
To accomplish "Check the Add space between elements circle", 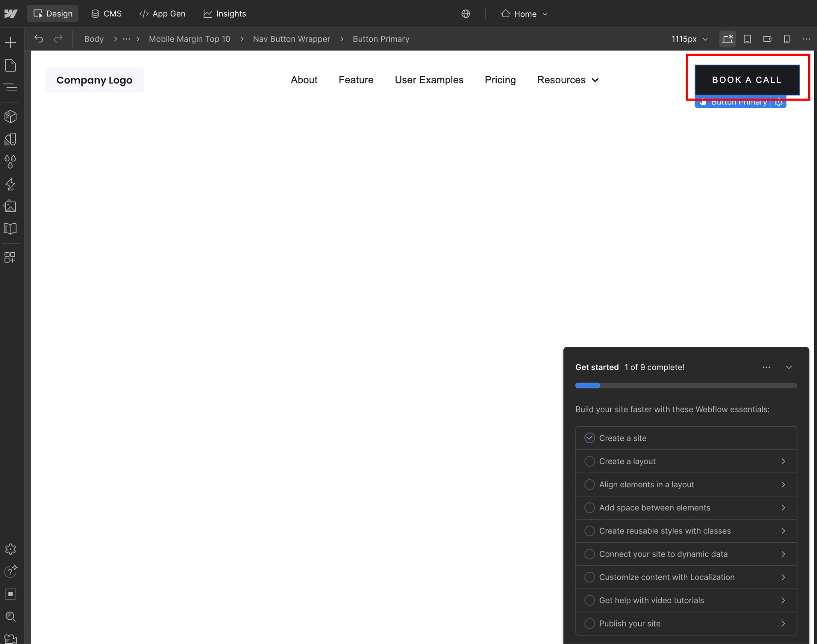I will (590, 508).
